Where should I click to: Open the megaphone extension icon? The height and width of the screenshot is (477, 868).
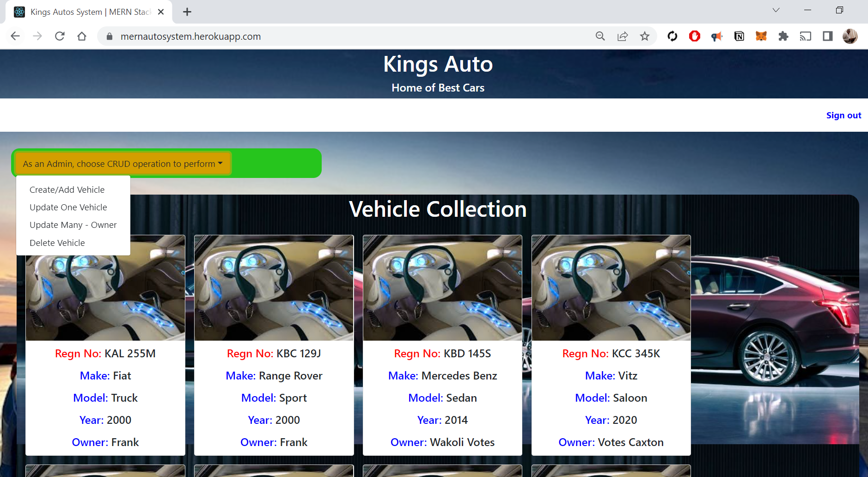pos(717,36)
